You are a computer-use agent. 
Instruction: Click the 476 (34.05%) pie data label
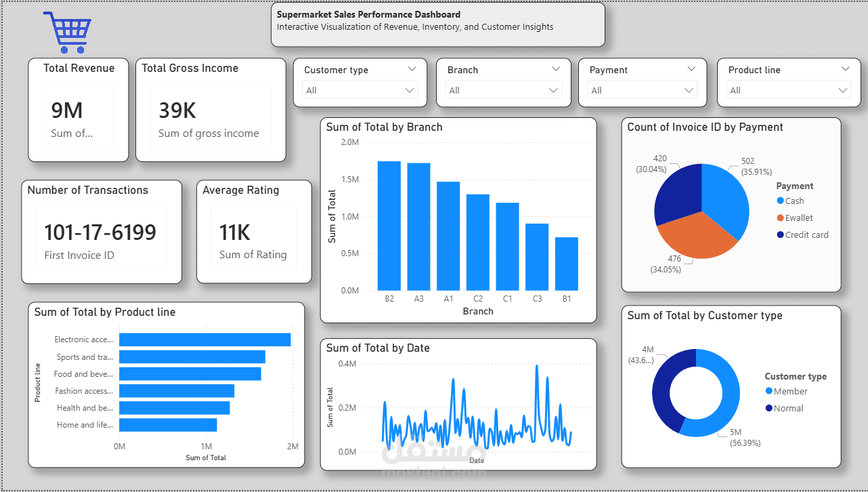point(665,264)
